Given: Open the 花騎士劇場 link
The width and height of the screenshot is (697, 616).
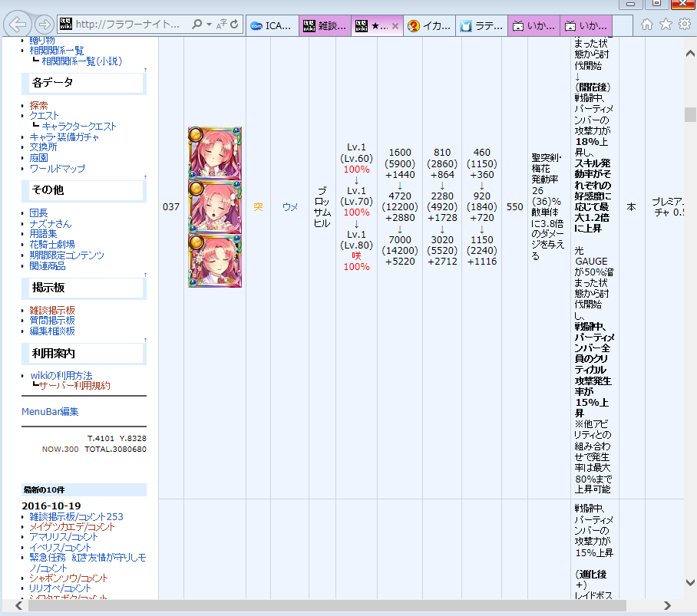Looking at the screenshot, I should 52,244.
